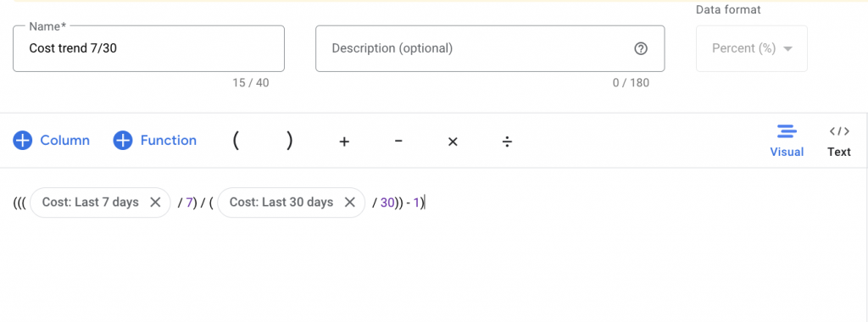Viewport: 868px width, 322px height.
Task: Switch to Visual formula editor mode
Action: pos(787,141)
